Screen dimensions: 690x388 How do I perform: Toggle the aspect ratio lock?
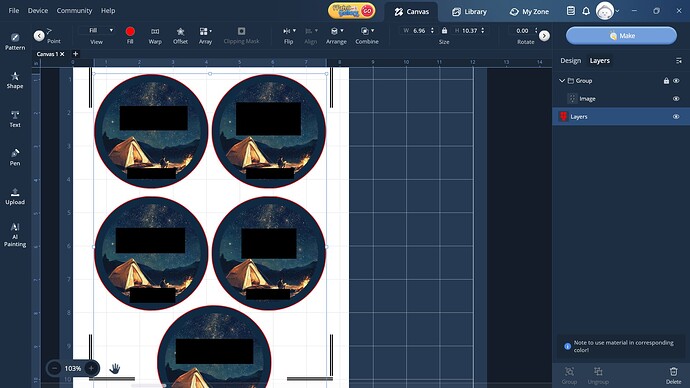pos(444,31)
